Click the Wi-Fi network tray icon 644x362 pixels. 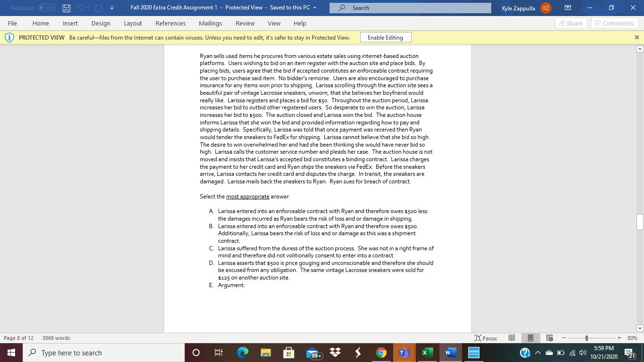571,353
